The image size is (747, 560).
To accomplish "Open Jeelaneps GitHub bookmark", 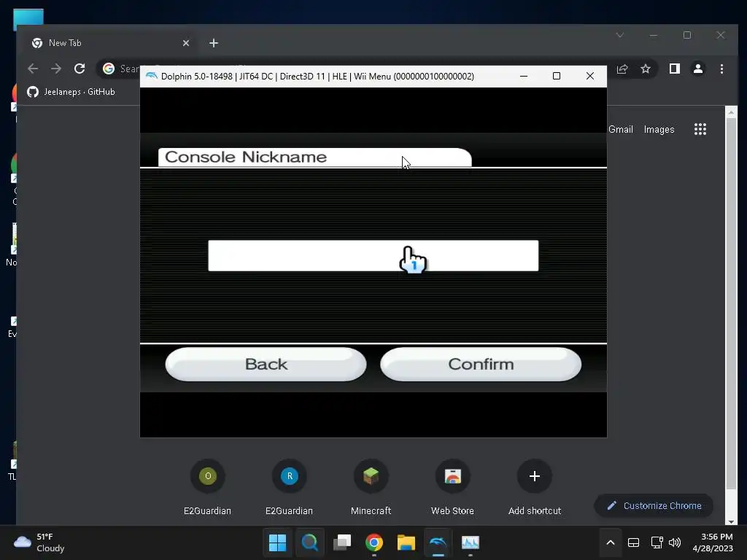I will (x=71, y=92).
